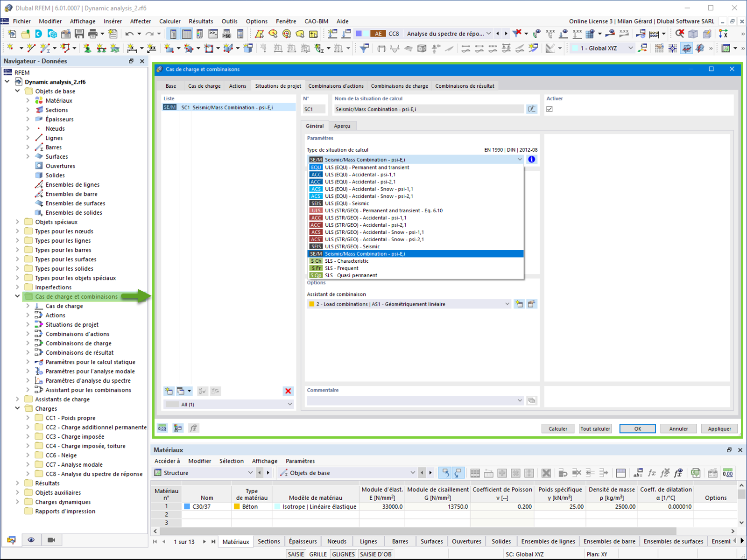
Task: Click units 0.00 icon in Matériaux toolbar
Action: [727, 473]
